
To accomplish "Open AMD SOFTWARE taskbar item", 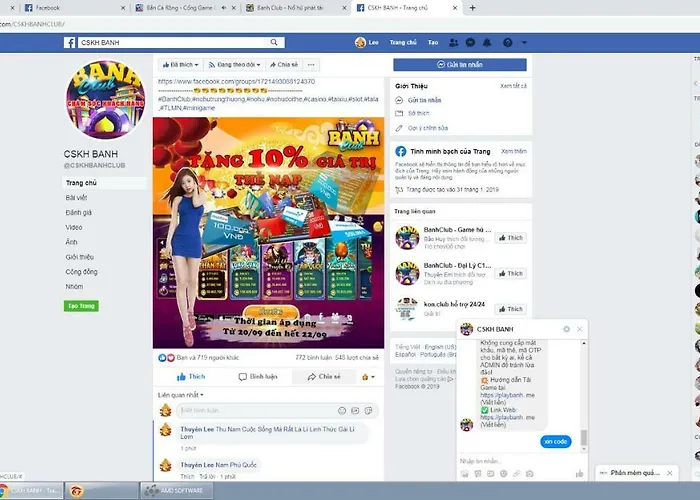I will [x=177, y=491].
